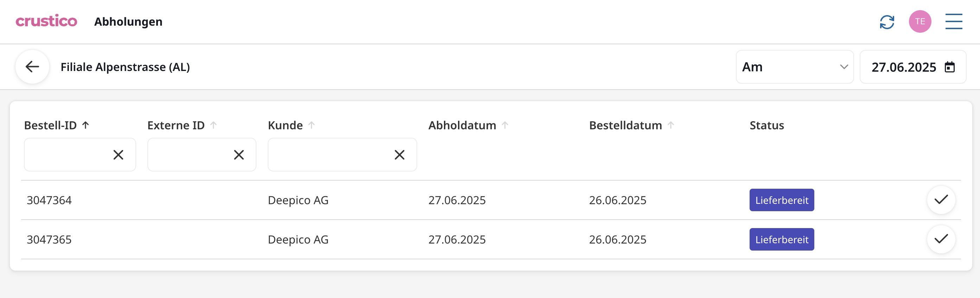
Task: Confirm pickup for order 3047364 via checkmark
Action: click(x=942, y=200)
